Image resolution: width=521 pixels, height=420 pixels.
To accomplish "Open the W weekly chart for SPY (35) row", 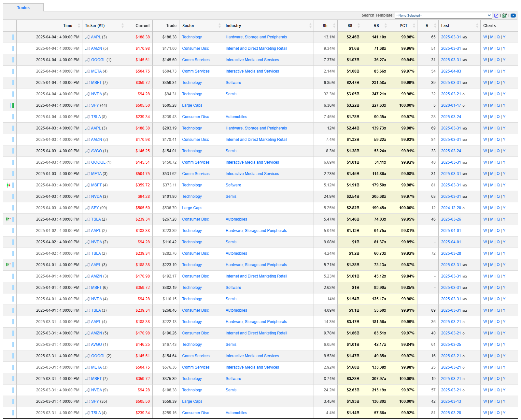I will click(x=485, y=401).
